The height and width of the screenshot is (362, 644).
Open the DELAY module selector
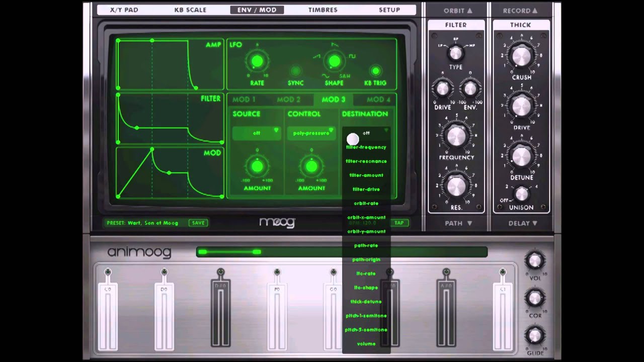pos(522,223)
